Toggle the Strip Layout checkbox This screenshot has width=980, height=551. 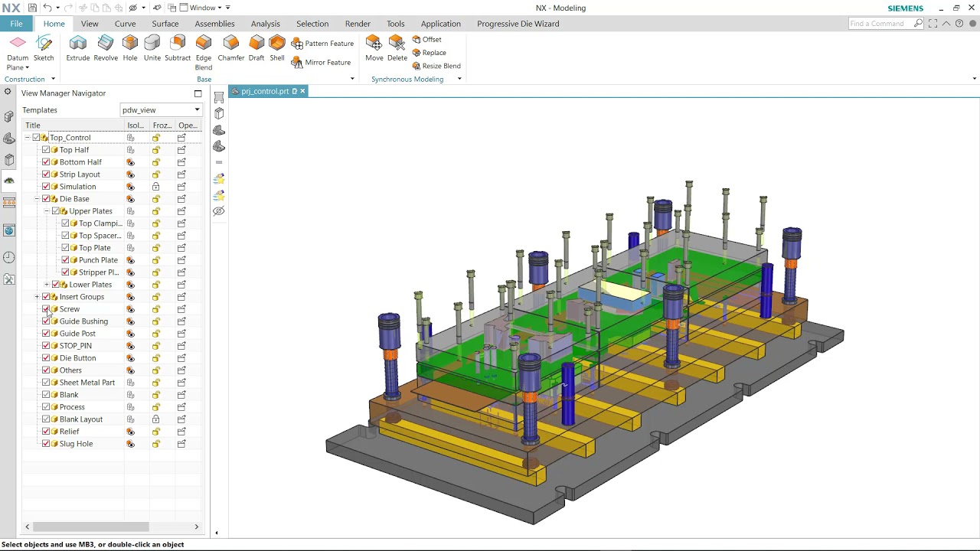pyautogui.click(x=46, y=174)
